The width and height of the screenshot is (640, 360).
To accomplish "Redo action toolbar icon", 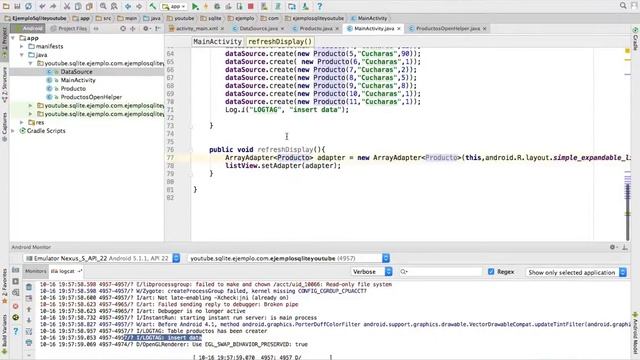I will click(53, 6).
